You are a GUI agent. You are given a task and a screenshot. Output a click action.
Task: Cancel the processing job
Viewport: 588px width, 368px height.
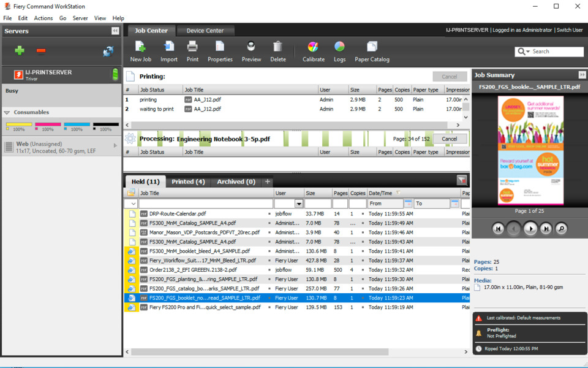[449, 139]
